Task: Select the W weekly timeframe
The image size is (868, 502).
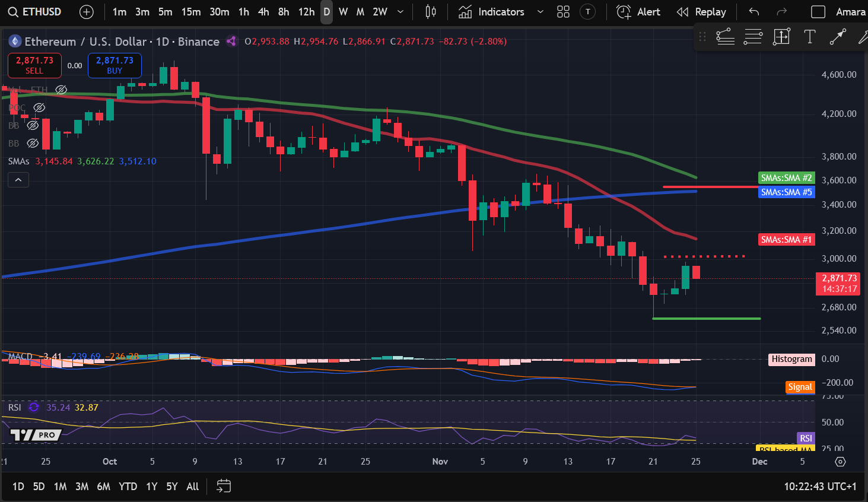Action: 343,11
